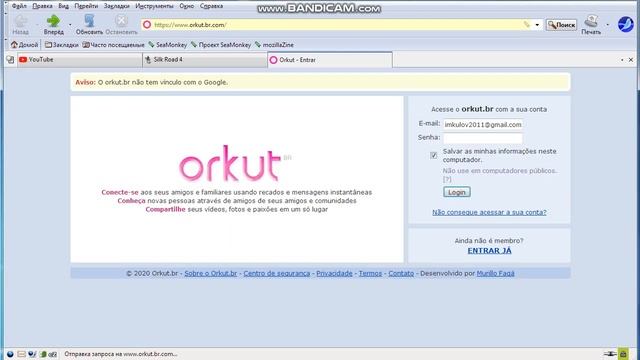Viewport: 640px width, 360px height.
Task: Open the Справка menu
Action: (x=211, y=6)
